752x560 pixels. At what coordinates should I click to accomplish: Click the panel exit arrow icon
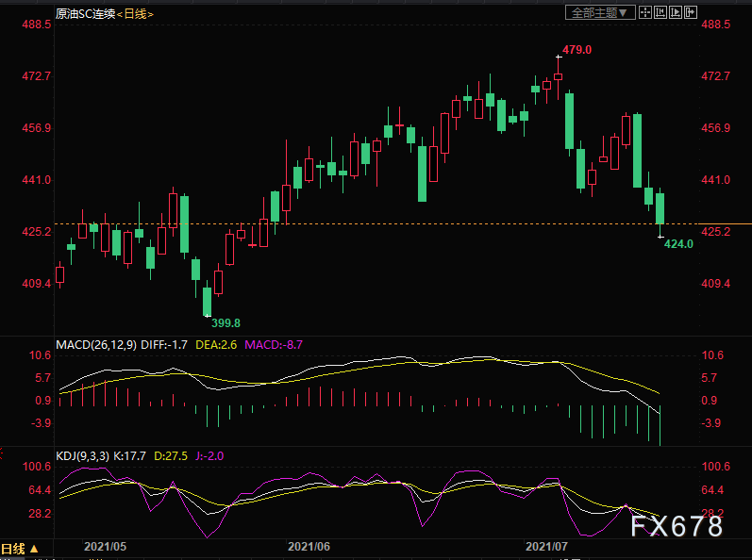coord(691,12)
